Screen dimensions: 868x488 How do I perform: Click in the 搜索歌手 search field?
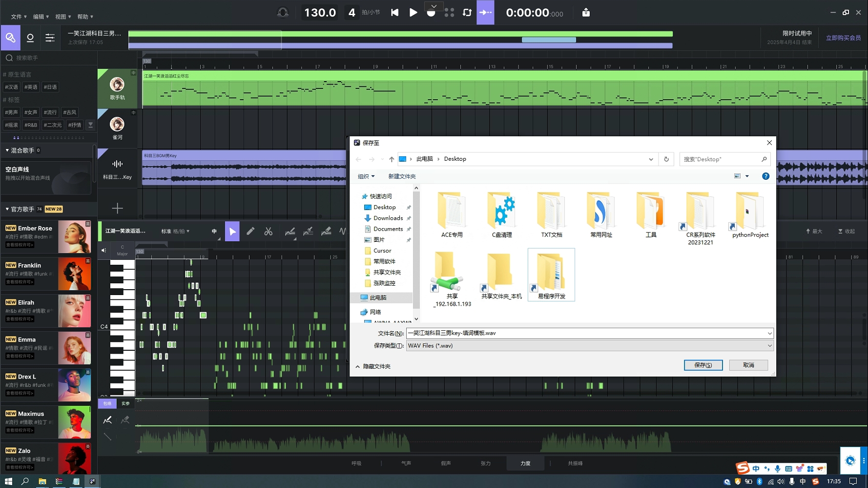(49, 58)
